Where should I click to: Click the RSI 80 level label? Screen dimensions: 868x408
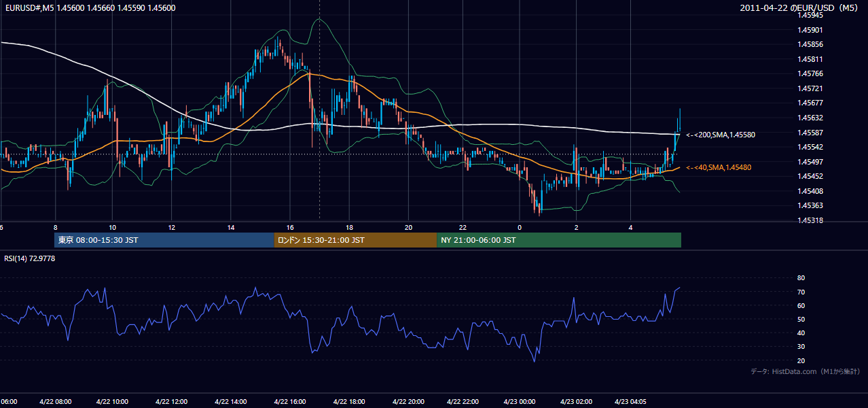801,278
